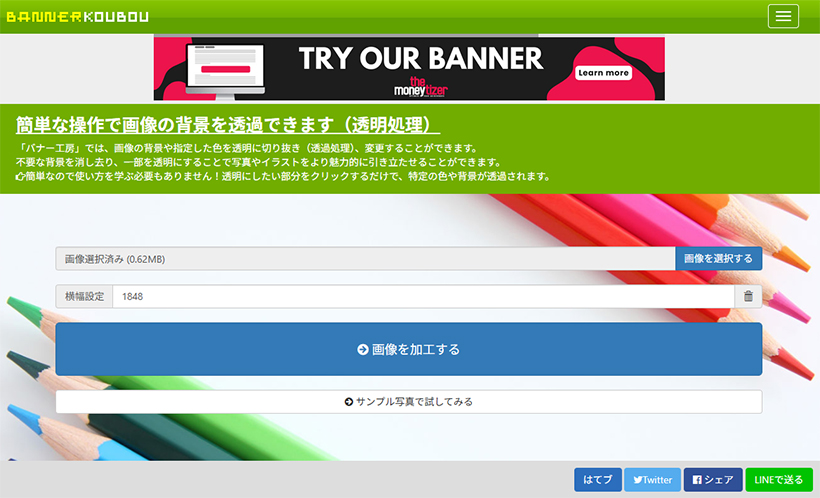Image resolution: width=820 pixels, height=498 pixels.
Task: Click the BANNERKOUBOU logo
Action: (77, 17)
